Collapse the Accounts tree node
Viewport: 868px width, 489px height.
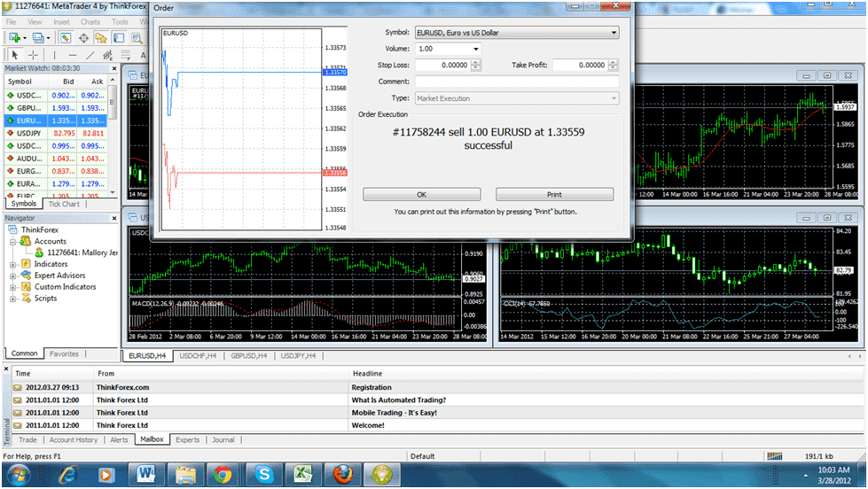click(x=12, y=242)
